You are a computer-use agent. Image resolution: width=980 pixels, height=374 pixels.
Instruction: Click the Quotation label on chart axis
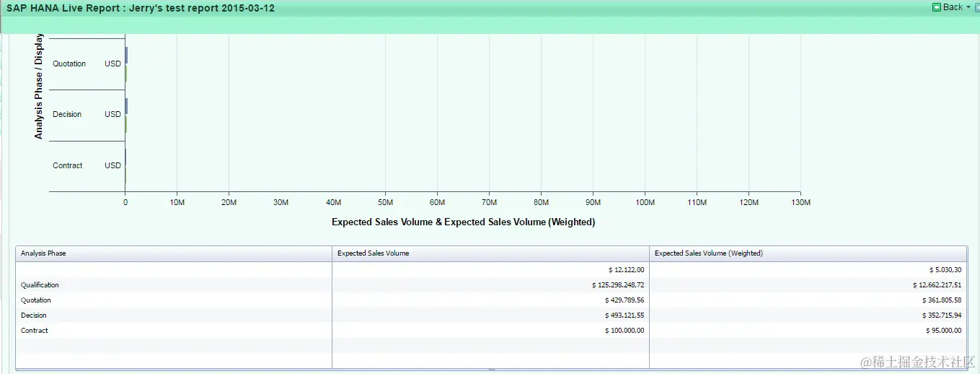69,64
